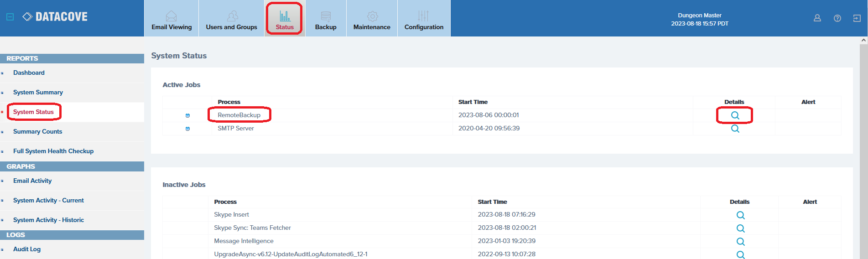The image size is (868, 259).
Task: View details of SMTP Server job
Action: click(x=735, y=129)
